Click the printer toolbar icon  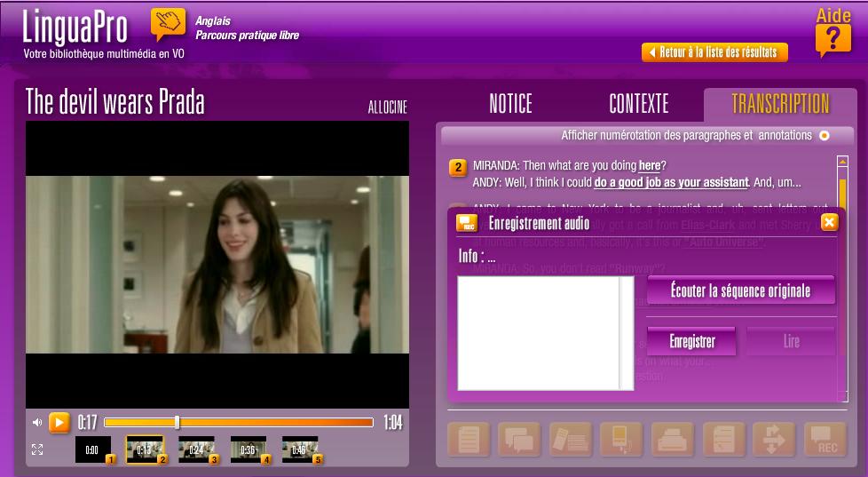[x=672, y=440]
